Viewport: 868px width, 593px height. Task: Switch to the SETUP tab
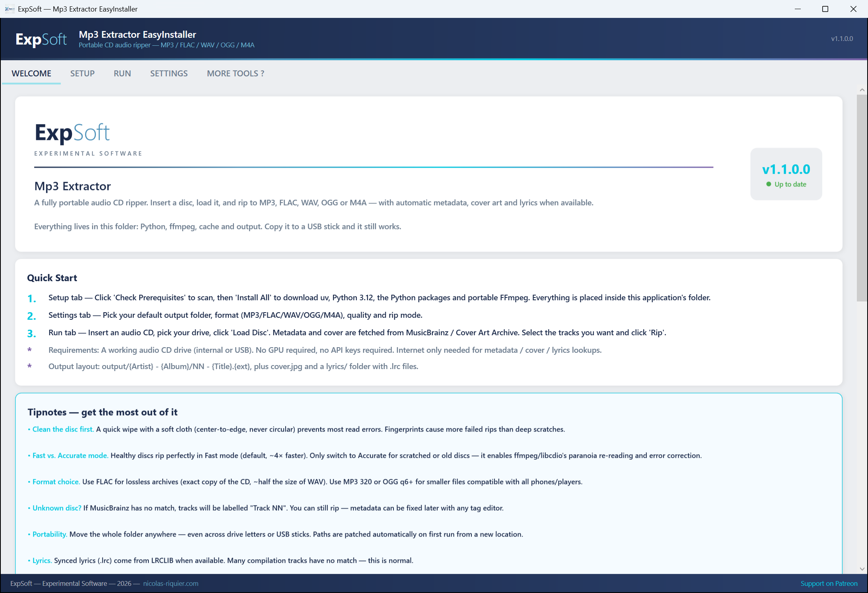pyautogui.click(x=82, y=74)
